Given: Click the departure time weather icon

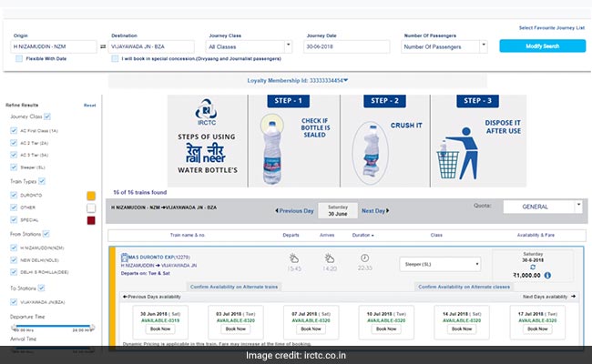Looking at the screenshot, I should coord(294,258).
